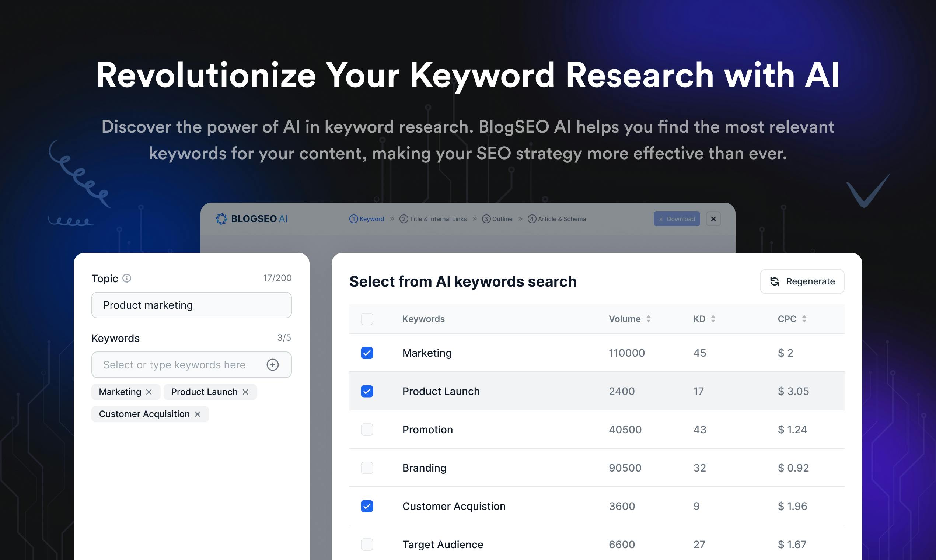Click the 3/5 keywords counter

tap(284, 338)
